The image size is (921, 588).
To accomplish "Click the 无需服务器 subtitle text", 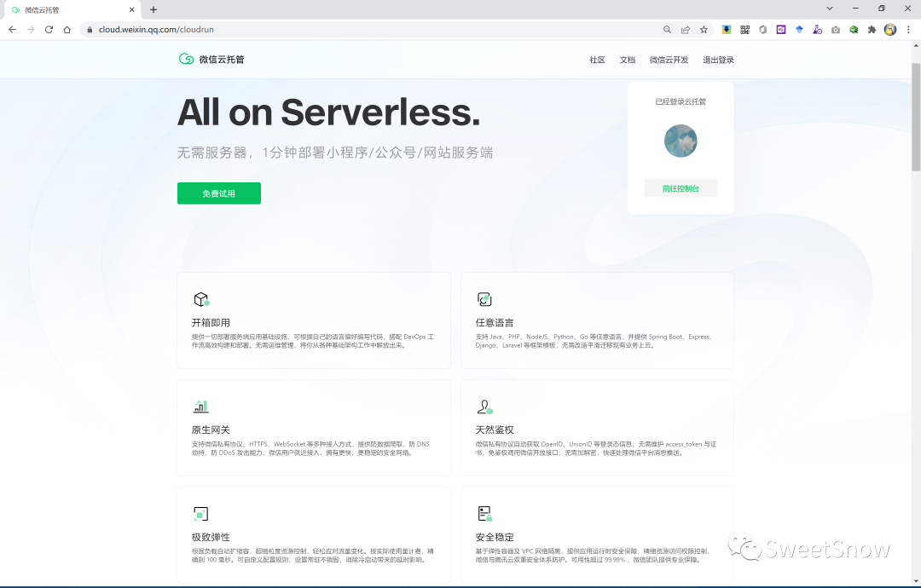I will 335,153.
